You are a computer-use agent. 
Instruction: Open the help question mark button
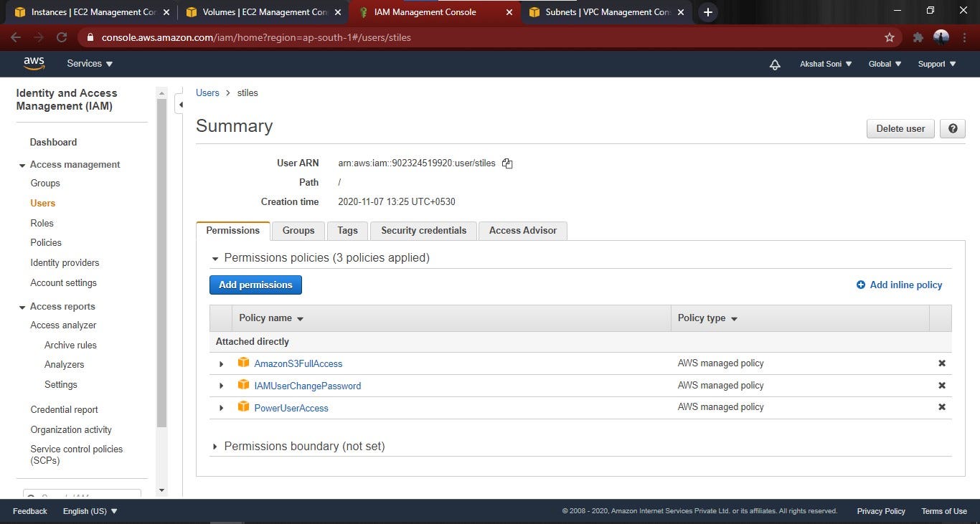[953, 128]
